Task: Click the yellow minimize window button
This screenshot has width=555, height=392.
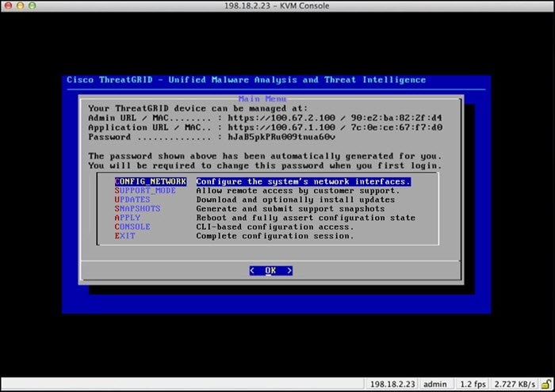Action: click(x=20, y=6)
